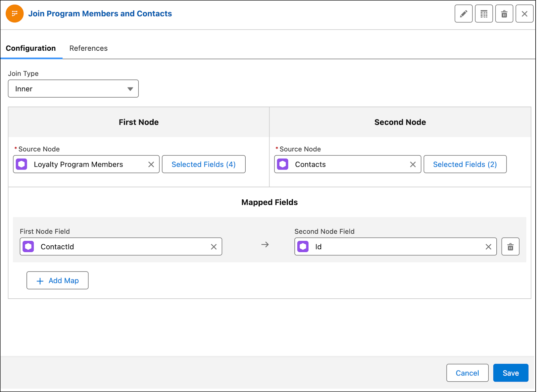Viewport: 537px width, 392px height.
Task: Click the trash icon to delete this node
Action: pyautogui.click(x=504, y=13)
